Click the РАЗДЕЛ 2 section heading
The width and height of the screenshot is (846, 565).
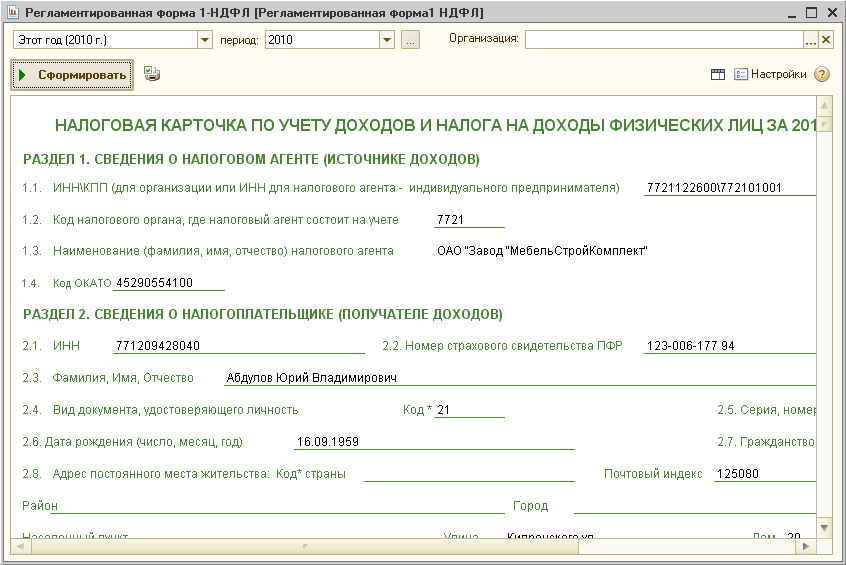(x=262, y=314)
